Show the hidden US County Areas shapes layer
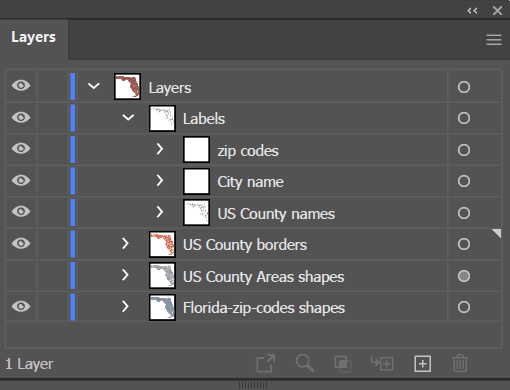The image size is (510, 390). tap(21, 275)
